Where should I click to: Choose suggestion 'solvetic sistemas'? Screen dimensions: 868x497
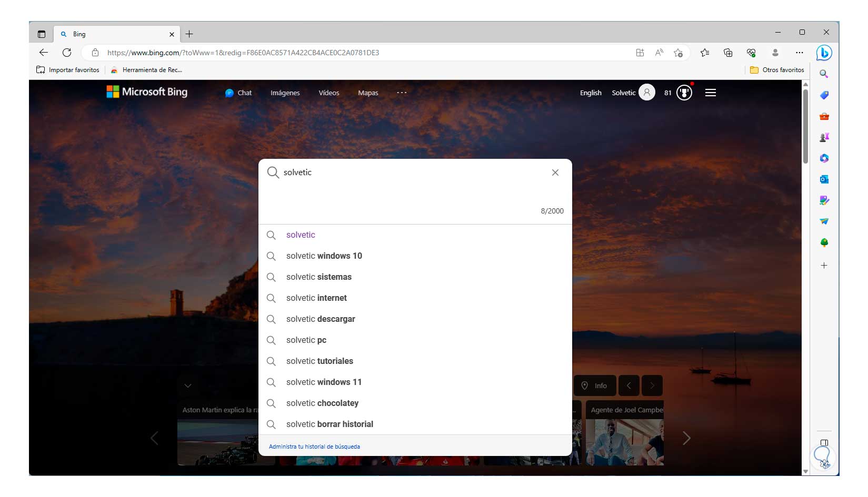[x=415, y=277]
